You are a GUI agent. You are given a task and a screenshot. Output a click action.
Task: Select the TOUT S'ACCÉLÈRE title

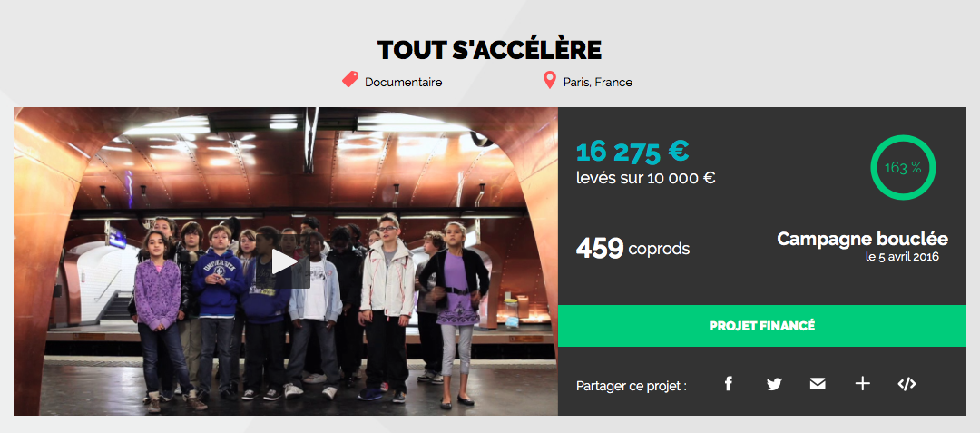[489, 50]
